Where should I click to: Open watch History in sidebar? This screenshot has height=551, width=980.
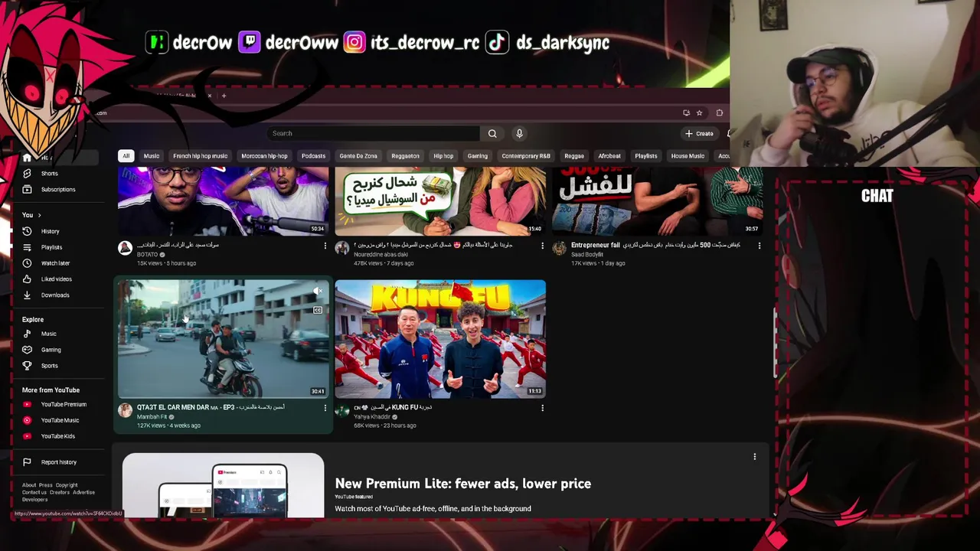[x=49, y=231]
